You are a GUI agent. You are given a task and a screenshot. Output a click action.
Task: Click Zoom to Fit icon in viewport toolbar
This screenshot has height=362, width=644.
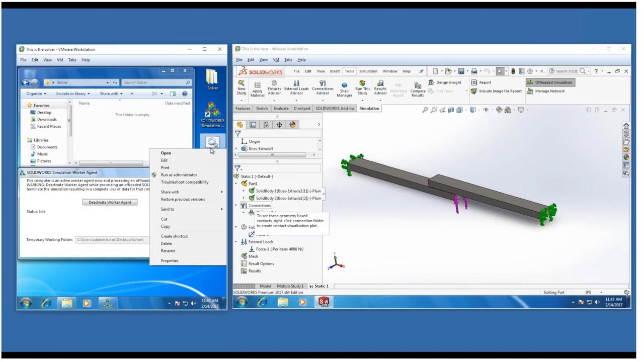coord(425,110)
